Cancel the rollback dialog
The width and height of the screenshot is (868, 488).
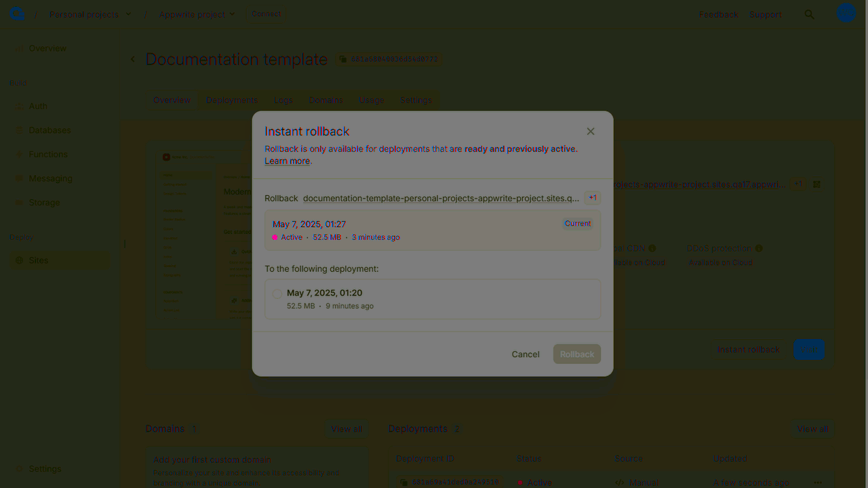[525, 354]
